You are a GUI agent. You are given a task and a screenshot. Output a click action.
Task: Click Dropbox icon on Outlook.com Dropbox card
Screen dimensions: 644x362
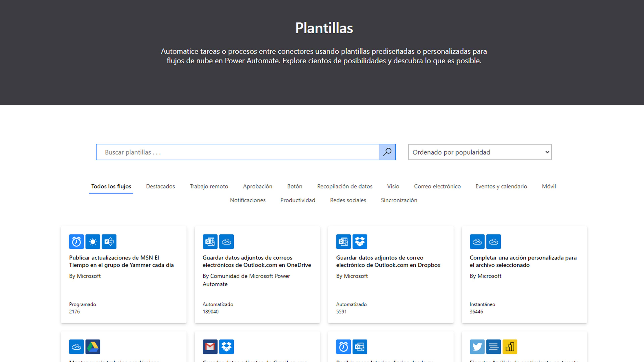pyautogui.click(x=360, y=242)
